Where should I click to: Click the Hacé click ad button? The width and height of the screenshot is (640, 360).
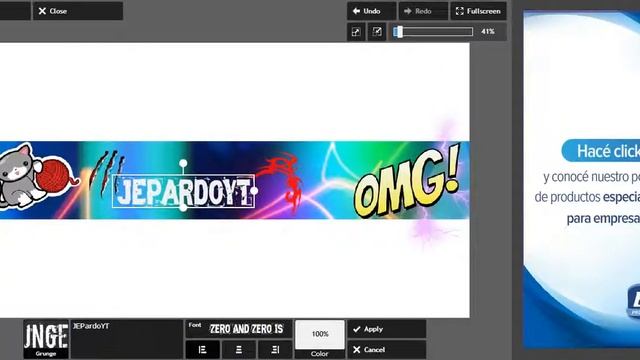[602, 151]
